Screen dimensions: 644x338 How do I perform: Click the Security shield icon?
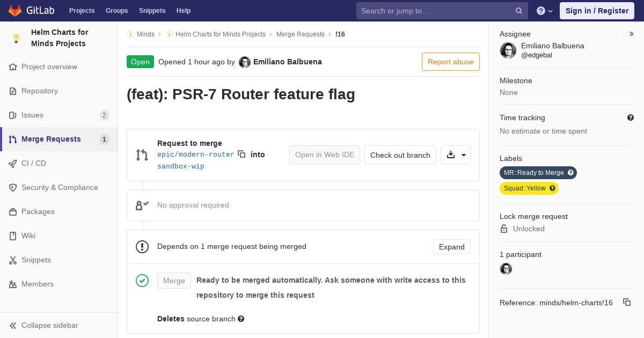coord(13,188)
